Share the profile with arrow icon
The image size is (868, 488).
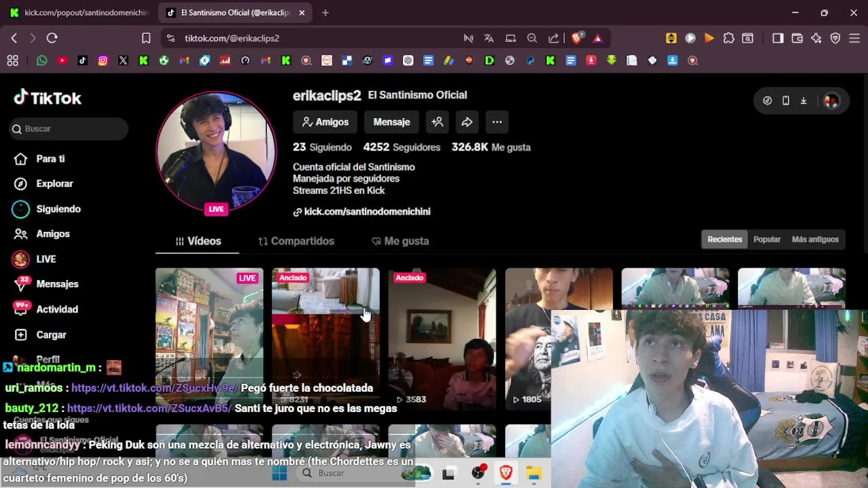[x=467, y=122]
